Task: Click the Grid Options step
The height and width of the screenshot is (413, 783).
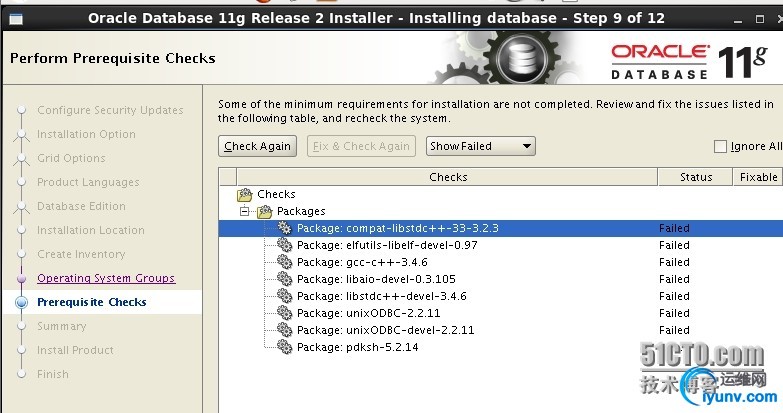Action: [x=71, y=158]
